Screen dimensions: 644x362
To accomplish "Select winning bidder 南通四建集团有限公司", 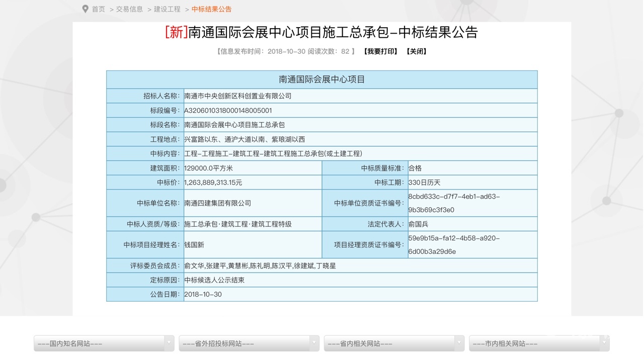I will tap(217, 203).
